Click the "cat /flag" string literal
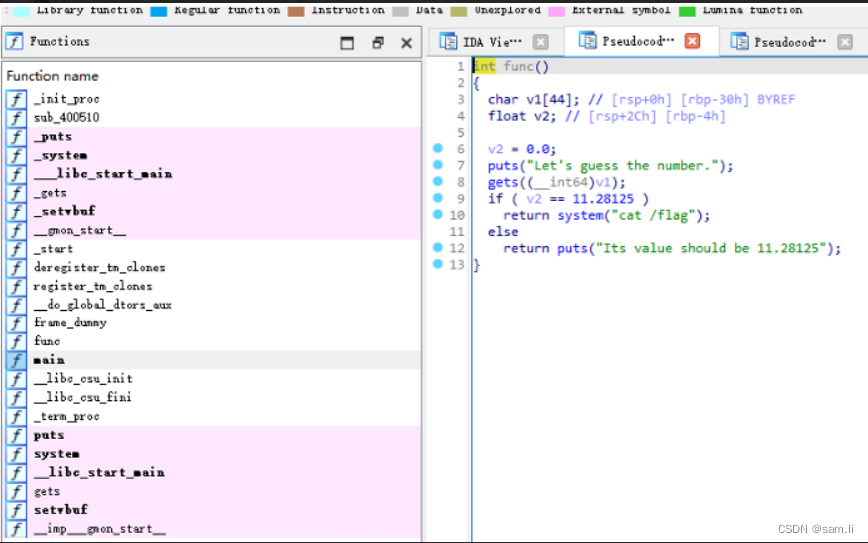The image size is (868, 543). [653, 215]
